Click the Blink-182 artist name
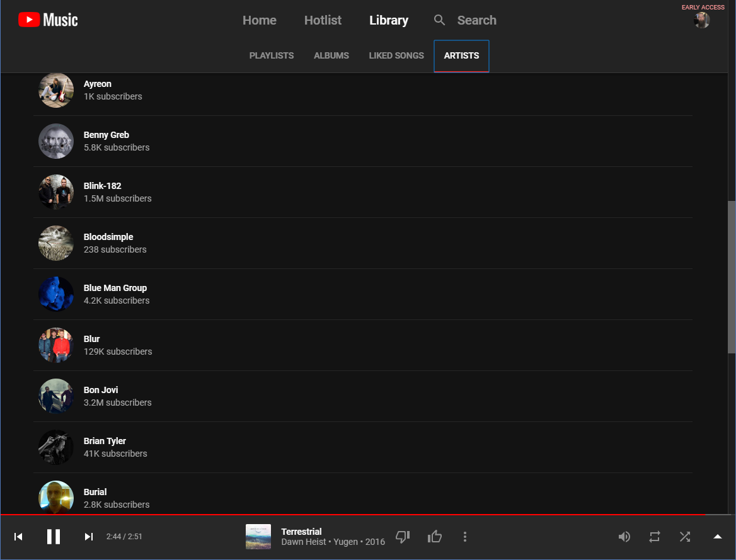Viewport: 736px width, 560px height. [x=102, y=186]
